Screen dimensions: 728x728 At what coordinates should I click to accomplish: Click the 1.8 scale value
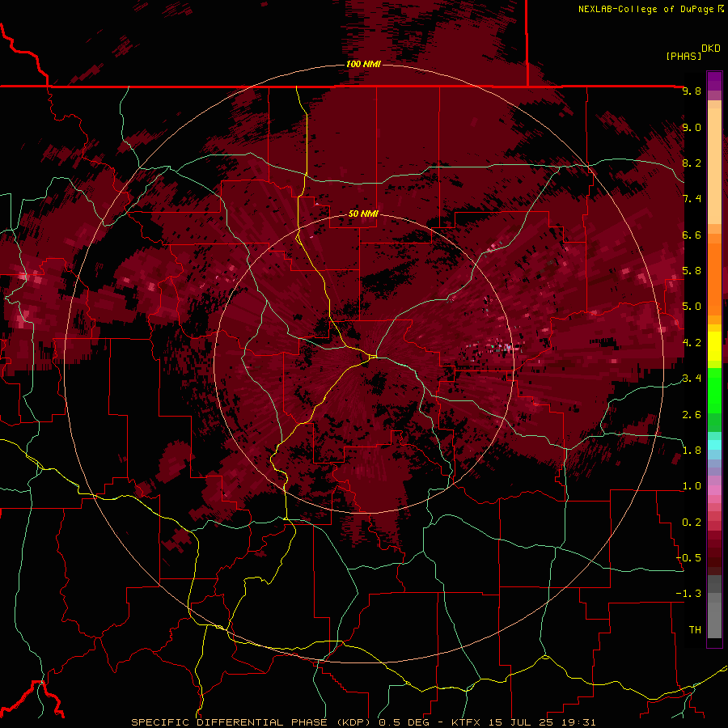point(692,451)
